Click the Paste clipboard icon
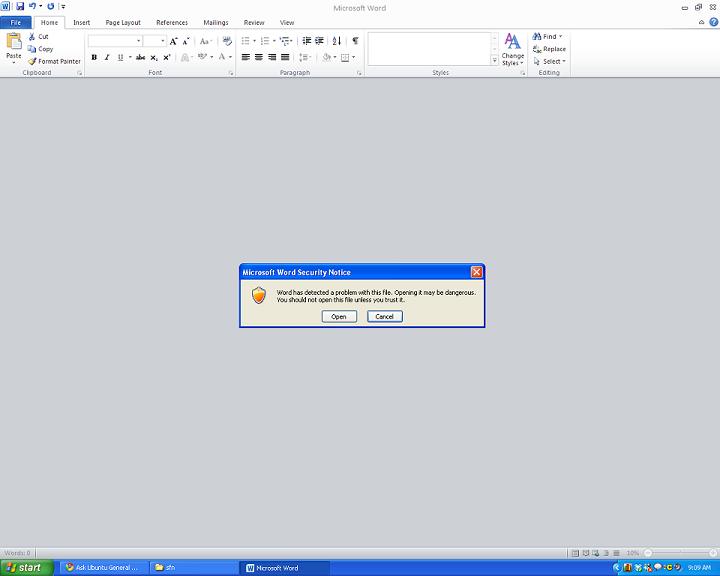 pos(13,42)
